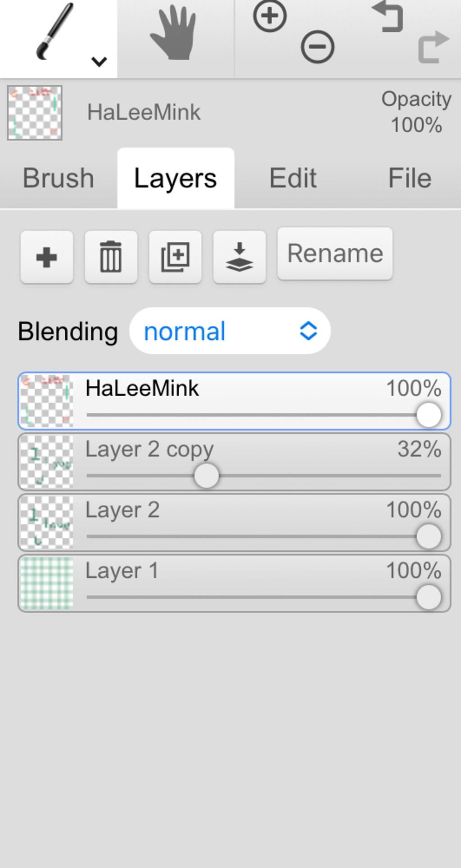461x868 pixels.
Task: Open the File tab
Action: [x=410, y=178]
